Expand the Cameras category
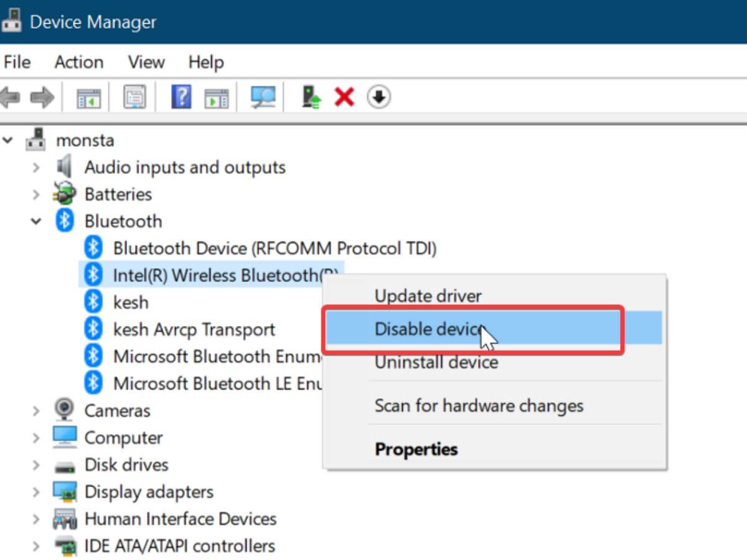This screenshot has height=560, width=747. pos(36,411)
